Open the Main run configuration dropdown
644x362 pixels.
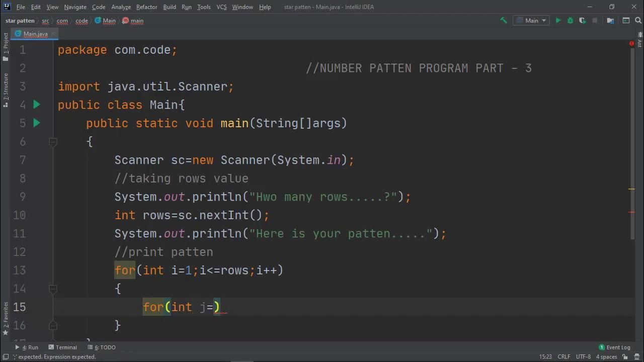click(x=531, y=21)
